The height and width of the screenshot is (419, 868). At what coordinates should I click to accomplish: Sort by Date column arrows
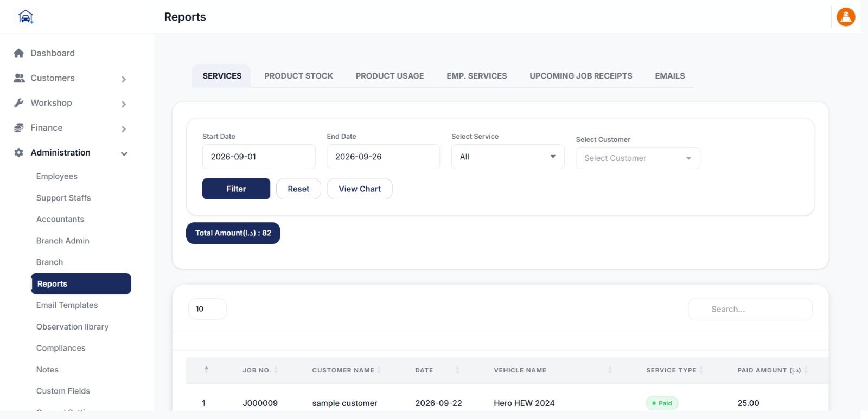pyautogui.click(x=457, y=370)
